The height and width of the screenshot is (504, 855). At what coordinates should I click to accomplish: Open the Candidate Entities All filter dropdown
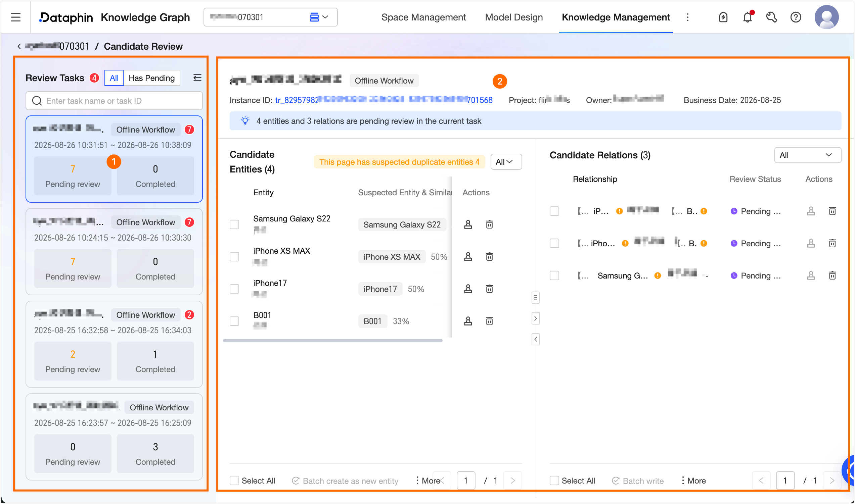pos(506,162)
